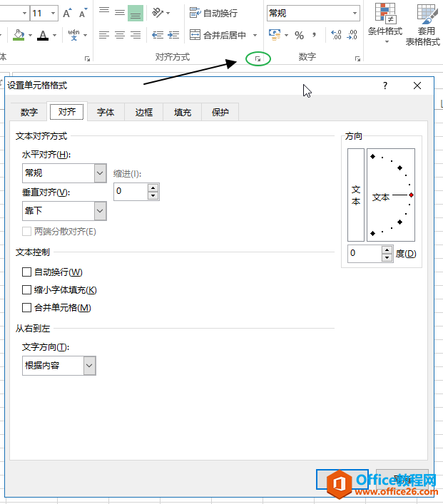Check 自动换行(W) checkbox
Viewport: 443px width, 504px height.
(x=26, y=272)
